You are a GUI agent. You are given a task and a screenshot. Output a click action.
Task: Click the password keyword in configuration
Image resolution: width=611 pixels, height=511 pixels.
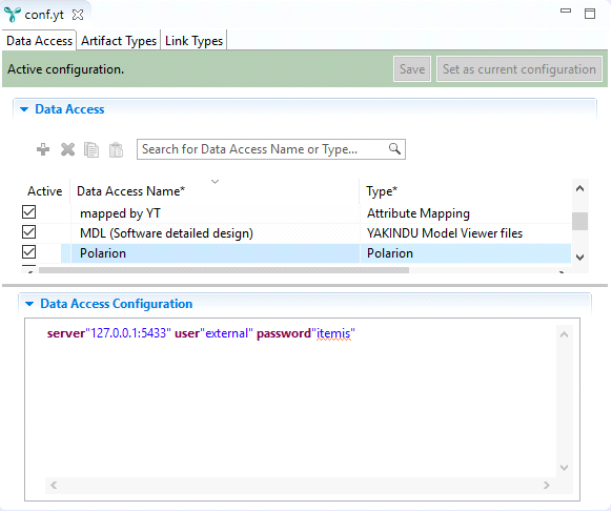tap(284, 334)
